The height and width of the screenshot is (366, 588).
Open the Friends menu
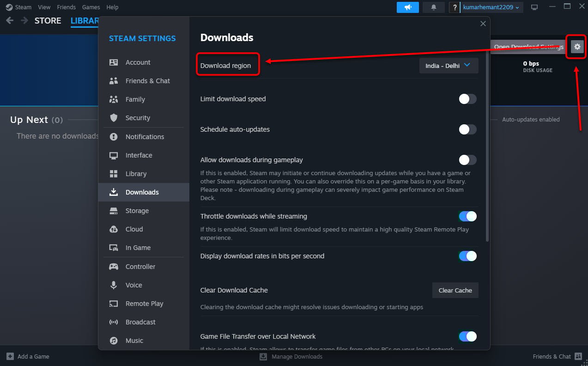(x=66, y=7)
